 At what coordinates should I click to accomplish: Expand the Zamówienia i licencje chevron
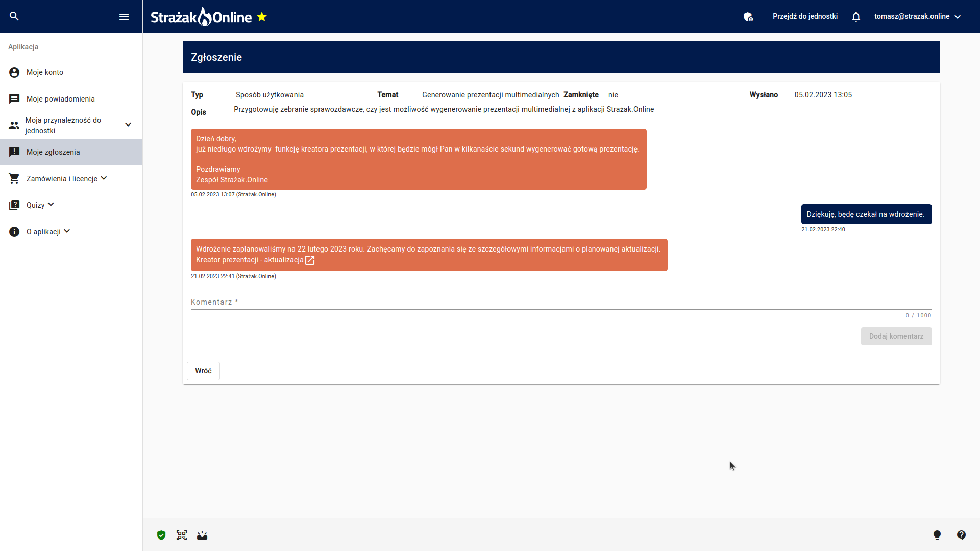click(104, 178)
